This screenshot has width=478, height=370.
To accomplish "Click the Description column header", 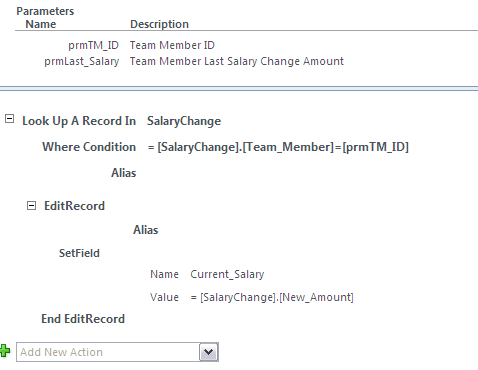I will coord(159,24).
